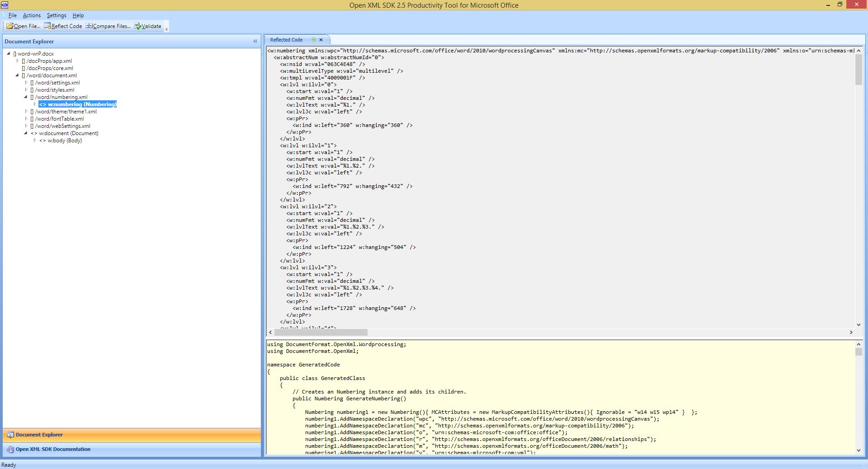Select /word/theme/theme1.xml in the tree

[x=64, y=112]
